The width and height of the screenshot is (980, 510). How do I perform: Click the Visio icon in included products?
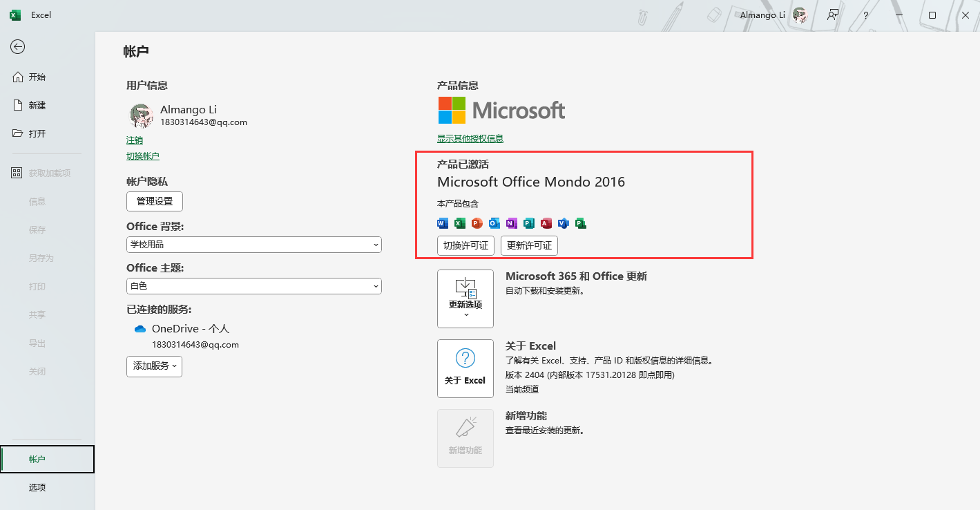point(564,223)
